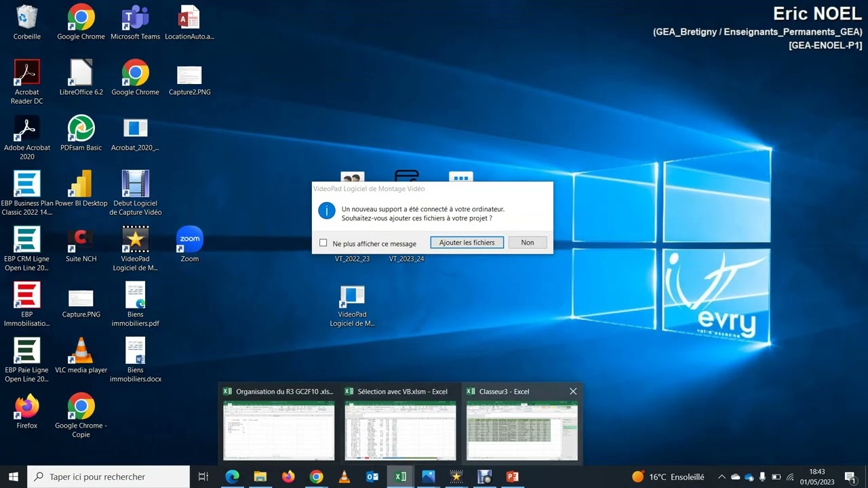The height and width of the screenshot is (488, 868).
Task: Close the Classeur3 Excel preview
Action: pos(573,392)
